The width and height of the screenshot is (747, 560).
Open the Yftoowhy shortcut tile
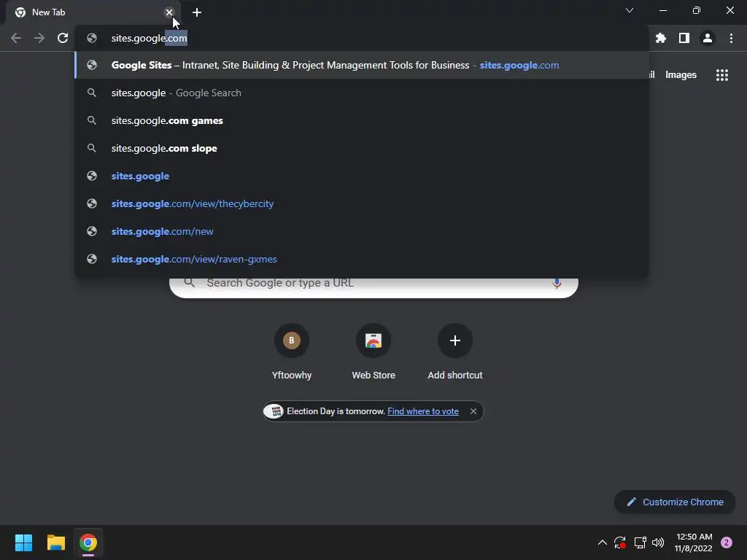[292, 352]
